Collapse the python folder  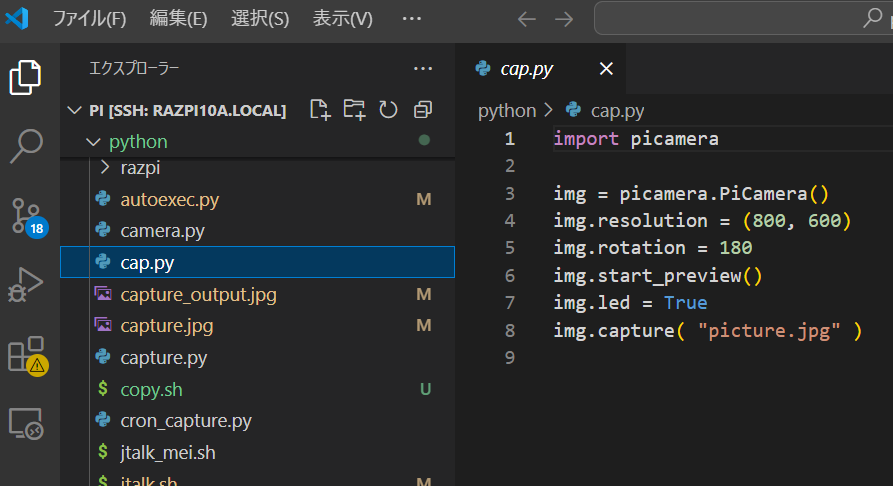tap(94, 142)
